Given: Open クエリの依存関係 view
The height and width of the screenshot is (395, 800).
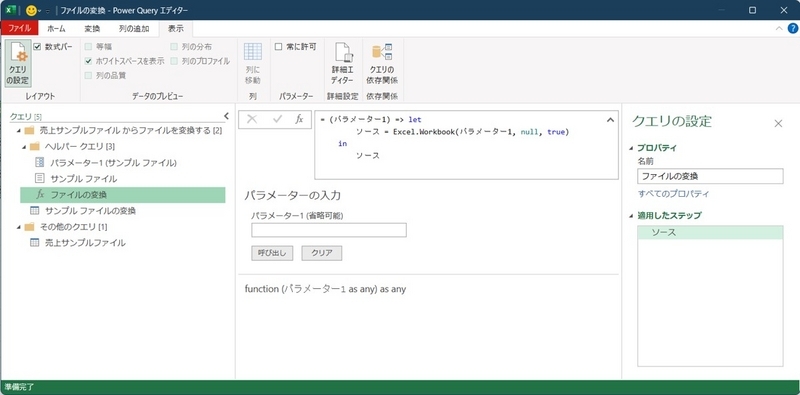Looking at the screenshot, I should (x=382, y=63).
